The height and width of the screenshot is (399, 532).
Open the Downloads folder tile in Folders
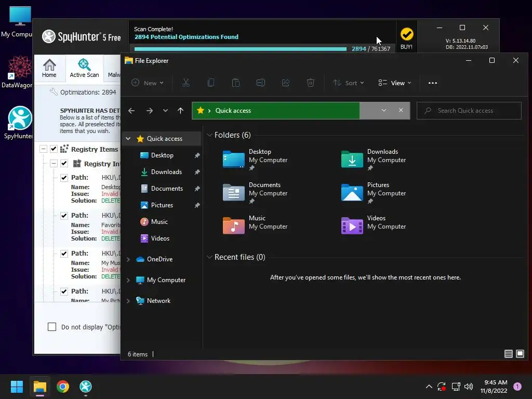coord(374,159)
